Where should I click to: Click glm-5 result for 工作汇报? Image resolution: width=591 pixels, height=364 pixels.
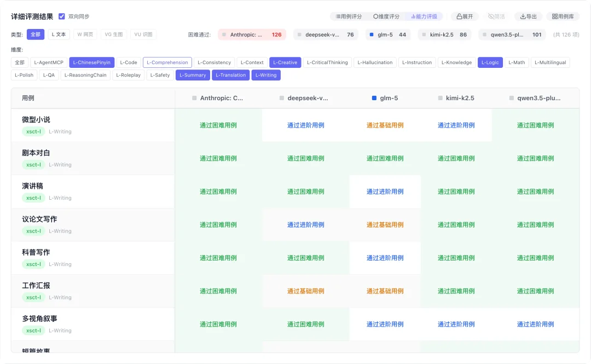tap(385, 291)
